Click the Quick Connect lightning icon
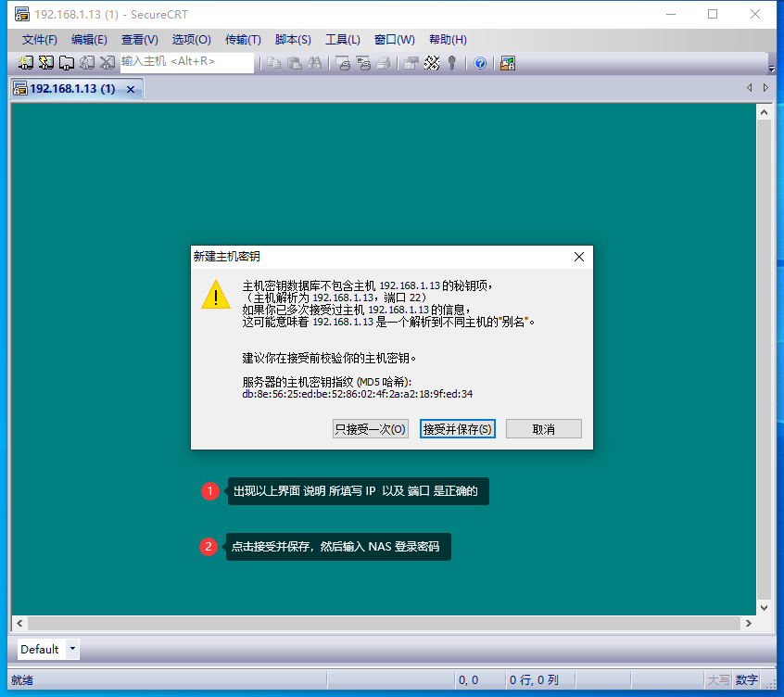This screenshot has width=784, height=697. [46, 62]
